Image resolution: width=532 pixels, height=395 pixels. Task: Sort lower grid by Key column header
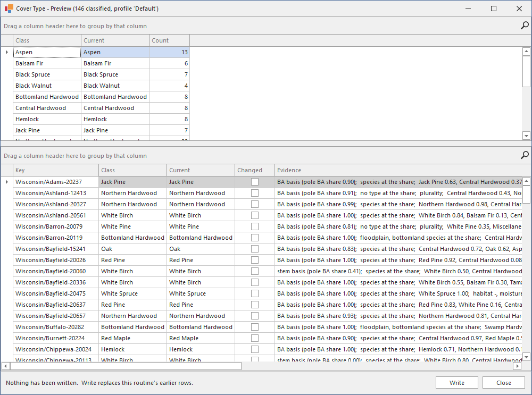(x=56, y=170)
